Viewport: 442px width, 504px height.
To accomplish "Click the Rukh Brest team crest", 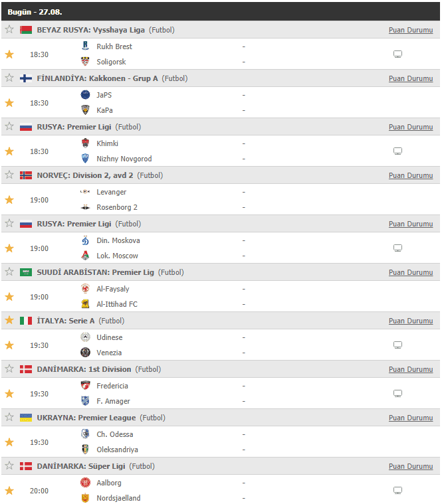I will point(85,46).
